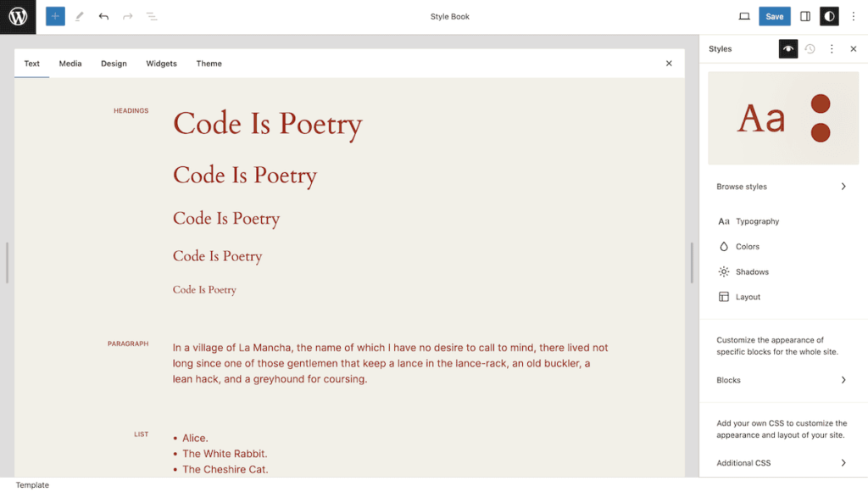The image size is (868, 492).
Task: Expand Additional CSS
Action: click(x=782, y=463)
